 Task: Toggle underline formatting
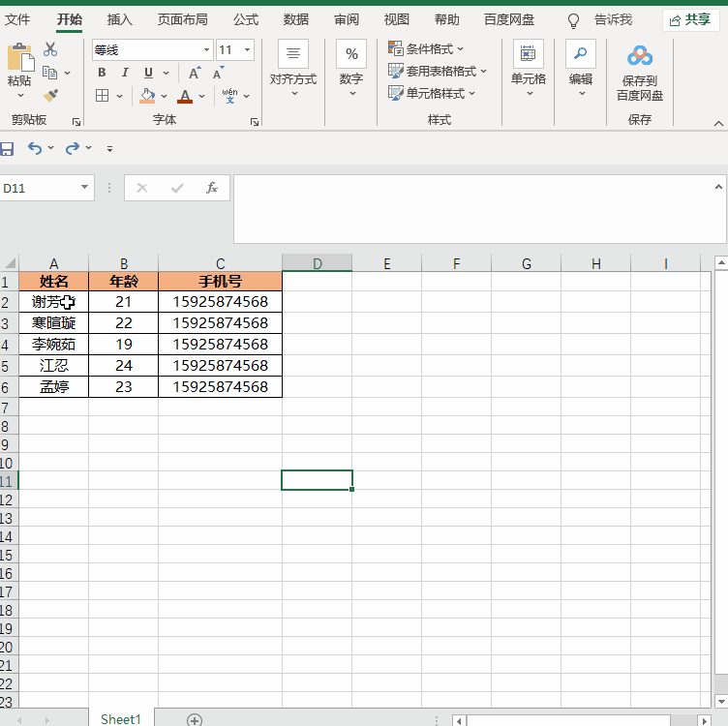148,73
